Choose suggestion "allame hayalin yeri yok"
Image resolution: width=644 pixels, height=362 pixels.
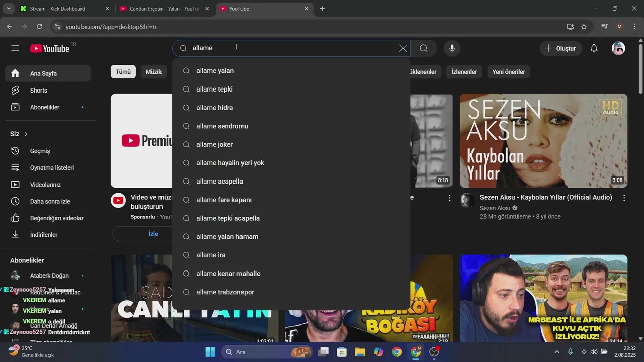tap(291, 163)
